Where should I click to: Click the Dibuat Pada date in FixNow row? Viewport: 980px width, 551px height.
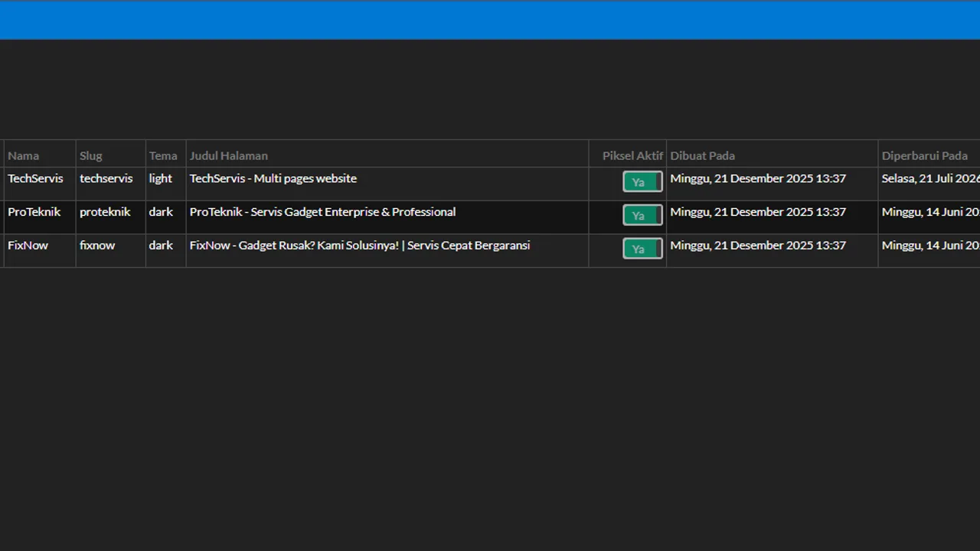(x=773, y=251)
